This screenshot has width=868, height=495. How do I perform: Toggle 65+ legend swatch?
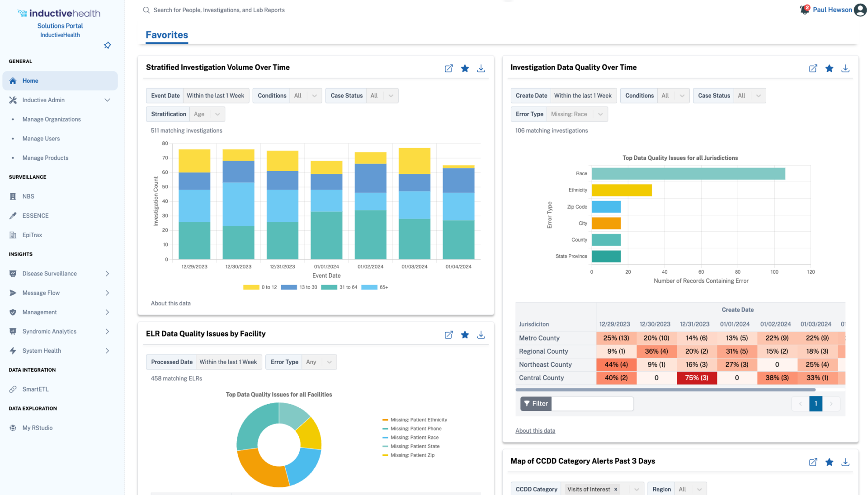click(x=369, y=287)
